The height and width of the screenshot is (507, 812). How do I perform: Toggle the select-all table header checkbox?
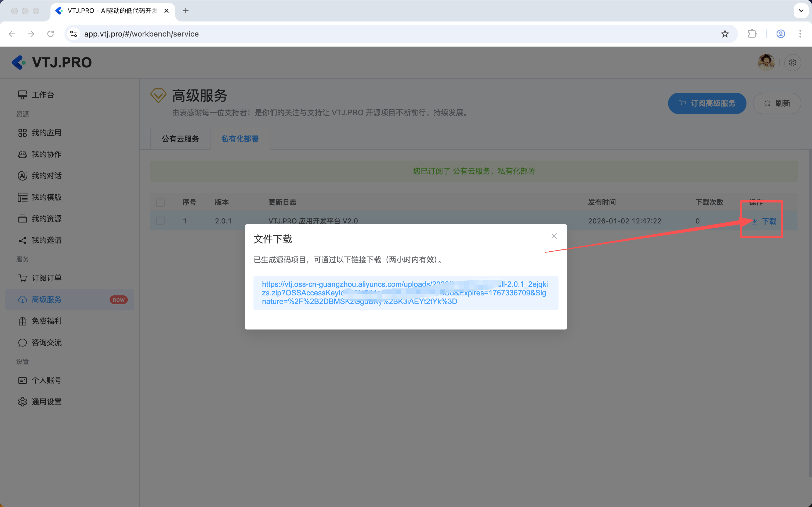pos(160,202)
